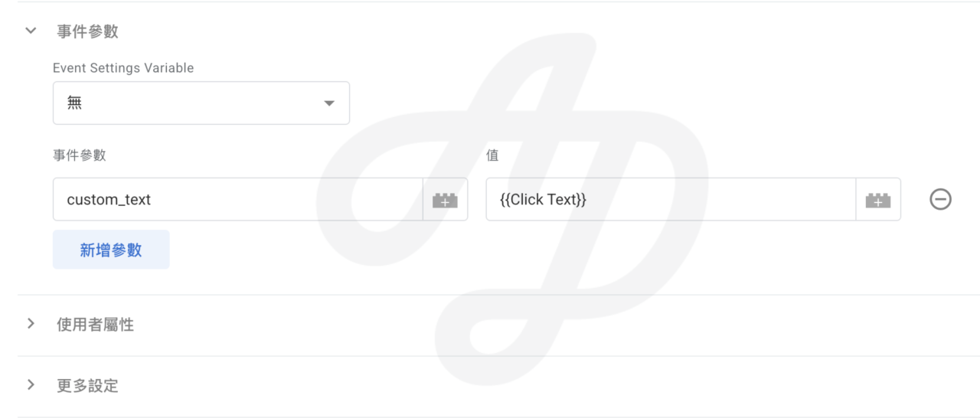Click the Event Settings Variable label
980x418 pixels.
click(123, 68)
